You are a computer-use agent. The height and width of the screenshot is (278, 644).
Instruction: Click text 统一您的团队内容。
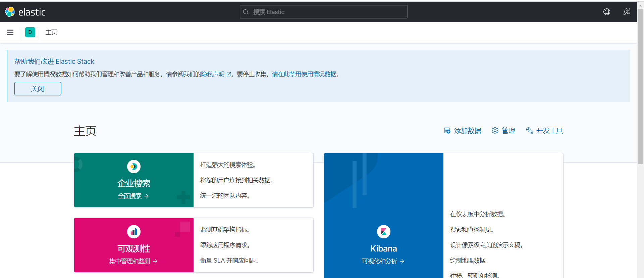coord(226,196)
